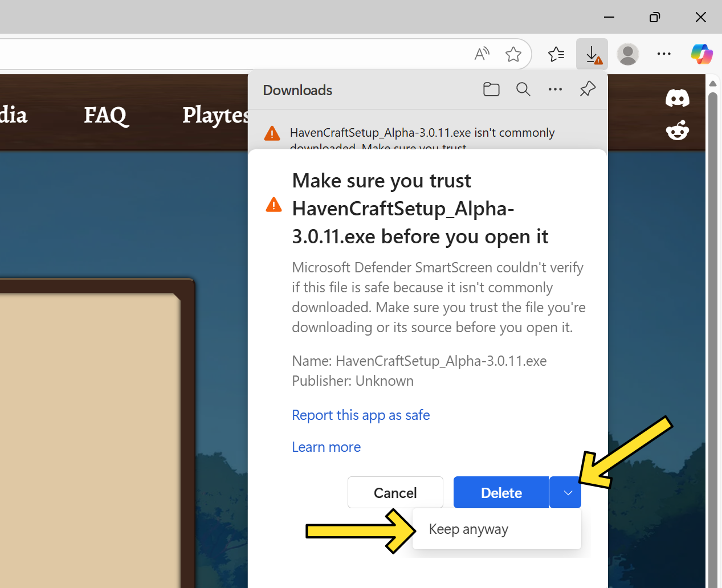This screenshot has width=722, height=588.
Task: Click Report this app as safe link
Action: (x=361, y=415)
